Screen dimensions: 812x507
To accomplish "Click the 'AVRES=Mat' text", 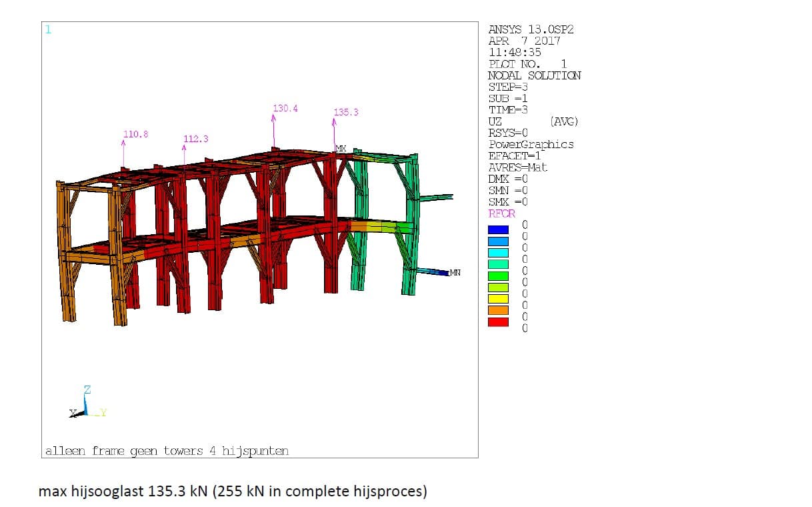I will [x=518, y=167].
